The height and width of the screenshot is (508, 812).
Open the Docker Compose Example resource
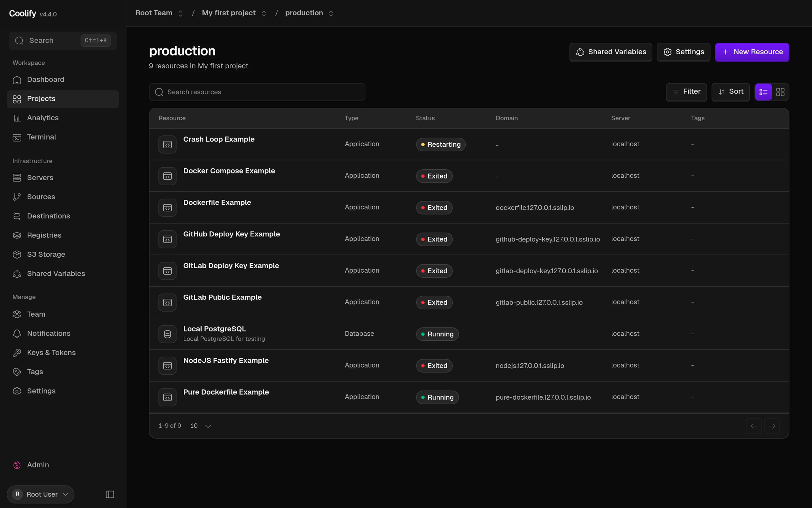pos(229,171)
